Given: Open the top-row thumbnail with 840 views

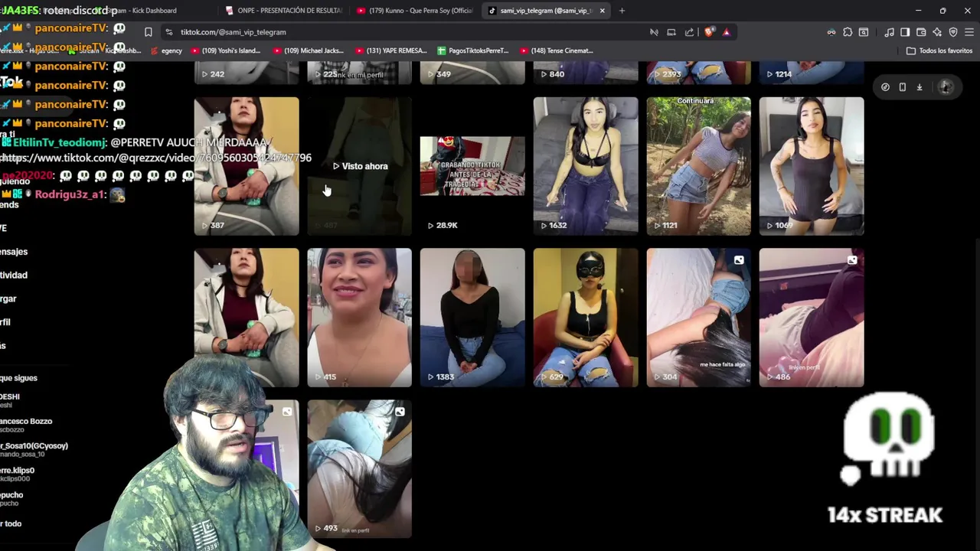Looking at the screenshot, I should [586, 73].
